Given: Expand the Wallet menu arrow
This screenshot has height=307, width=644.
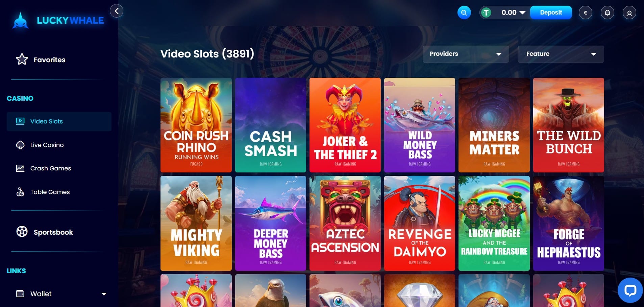Looking at the screenshot, I should (104, 294).
